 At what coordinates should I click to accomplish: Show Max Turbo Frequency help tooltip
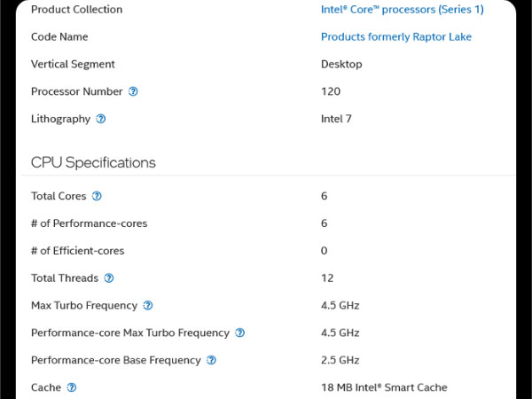(x=147, y=305)
